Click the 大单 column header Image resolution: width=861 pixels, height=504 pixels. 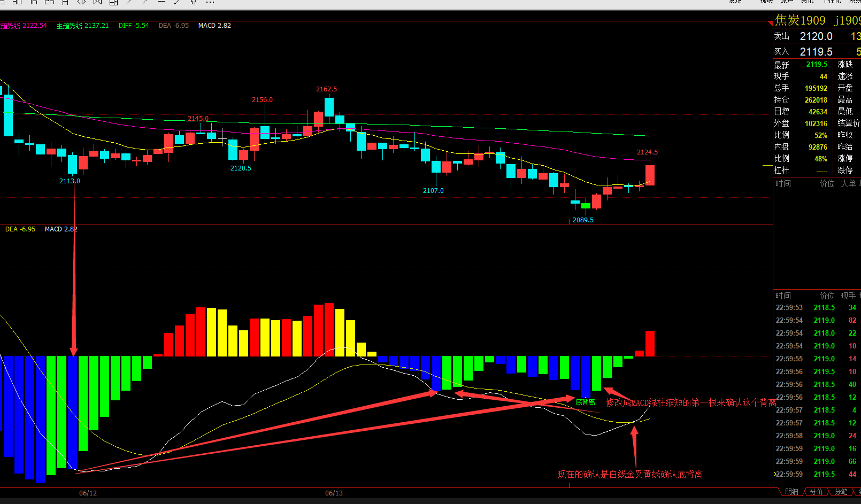click(848, 184)
